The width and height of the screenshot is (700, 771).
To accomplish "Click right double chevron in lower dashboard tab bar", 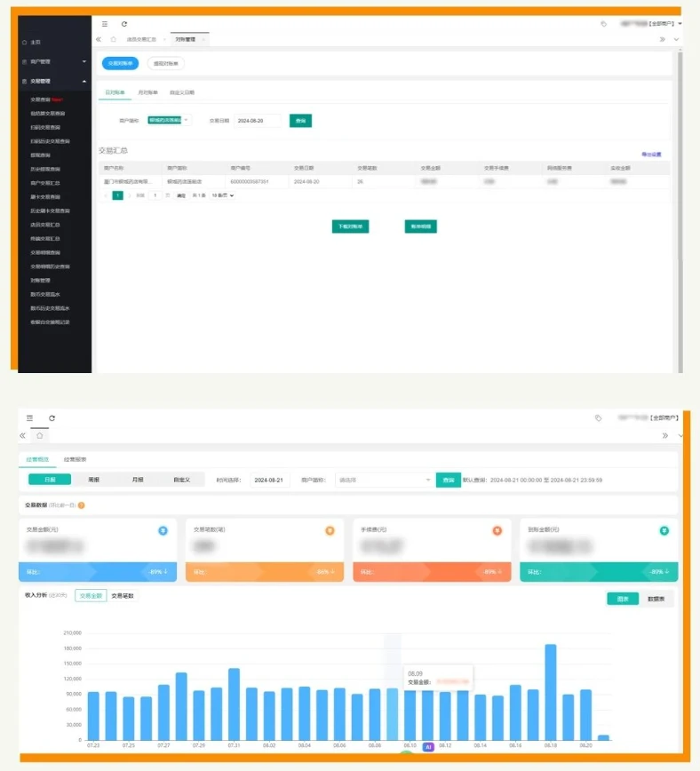I will [665, 435].
